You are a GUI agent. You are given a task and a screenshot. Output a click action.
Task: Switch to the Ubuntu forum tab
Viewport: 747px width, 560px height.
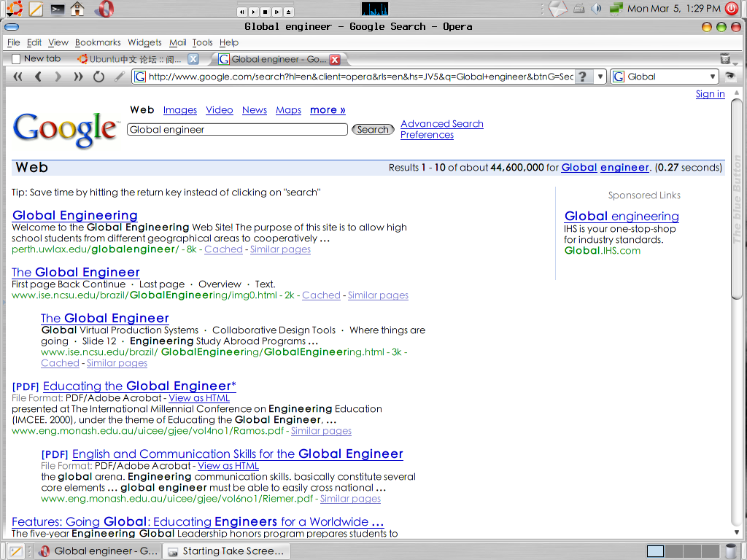click(130, 59)
